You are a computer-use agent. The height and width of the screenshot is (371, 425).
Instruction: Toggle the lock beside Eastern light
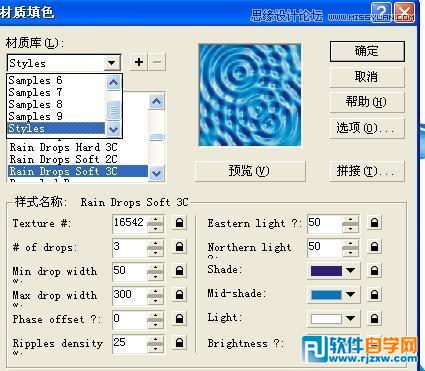(x=374, y=223)
